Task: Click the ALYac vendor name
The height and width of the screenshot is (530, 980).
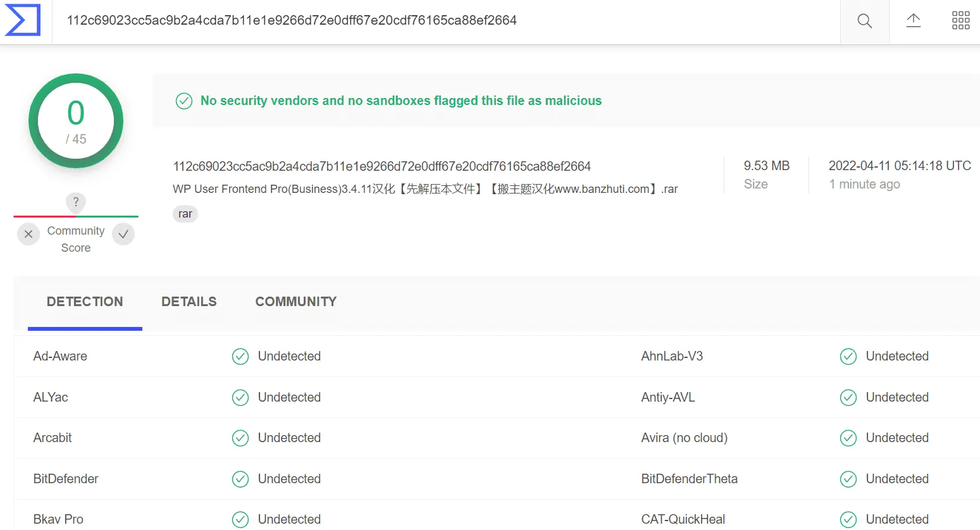Action: (x=51, y=397)
